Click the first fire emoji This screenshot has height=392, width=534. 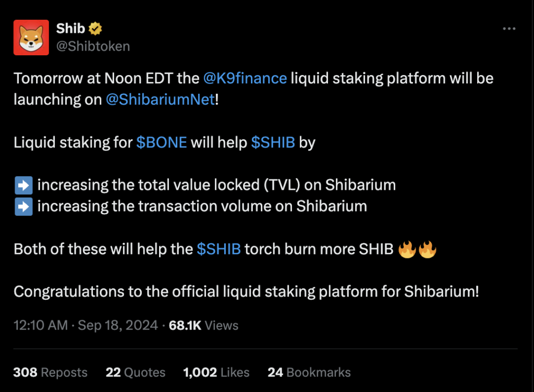(x=407, y=249)
